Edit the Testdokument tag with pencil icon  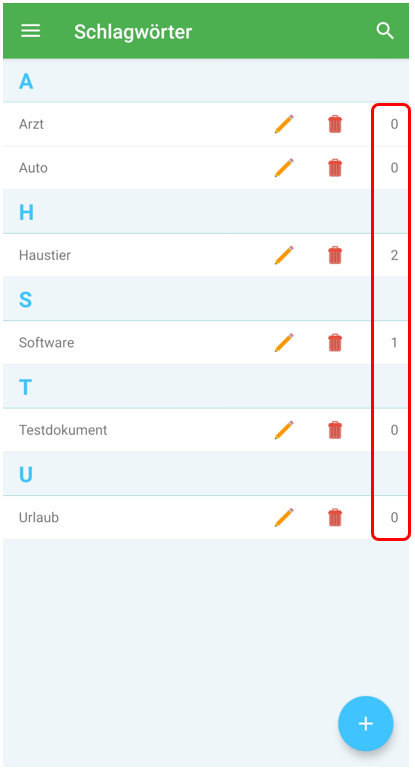(284, 430)
